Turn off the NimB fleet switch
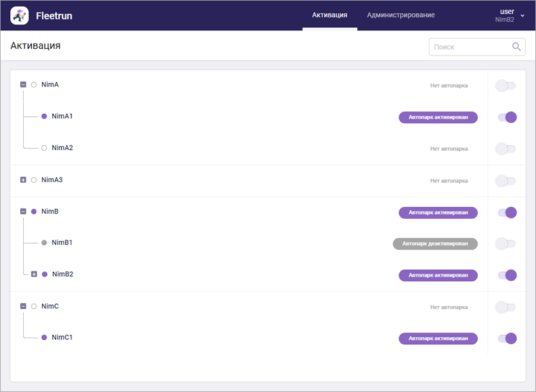The height and width of the screenshot is (392, 536). point(507,213)
